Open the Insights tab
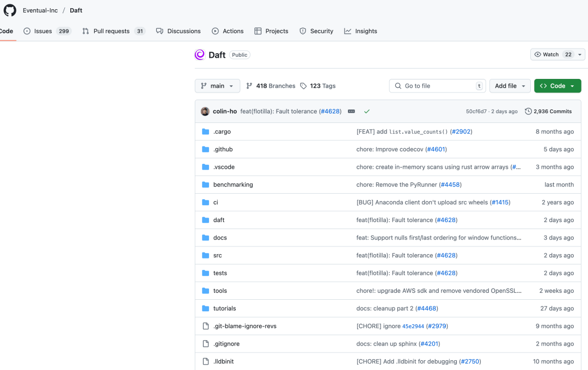588x370 pixels. point(360,31)
